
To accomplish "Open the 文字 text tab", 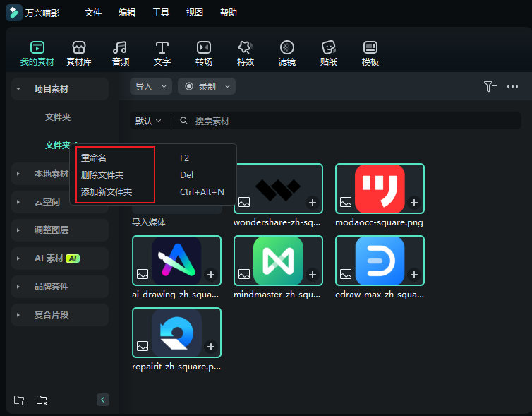I will pos(162,53).
